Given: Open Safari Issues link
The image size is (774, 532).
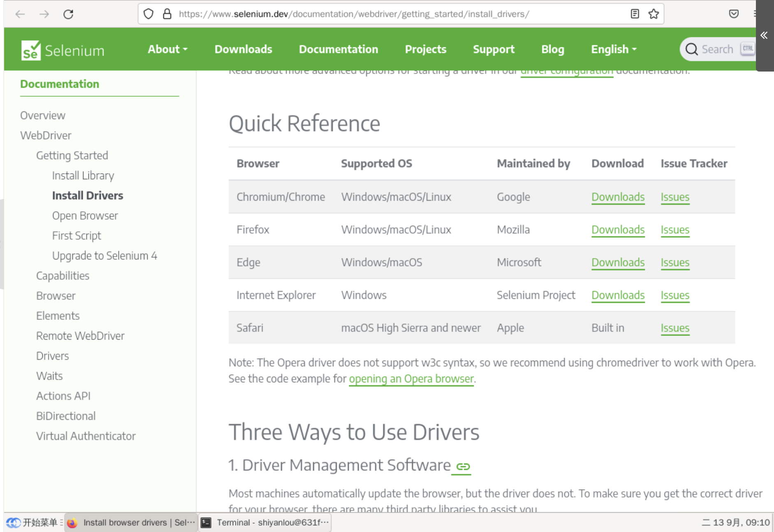Looking at the screenshot, I should (x=675, y=328).
